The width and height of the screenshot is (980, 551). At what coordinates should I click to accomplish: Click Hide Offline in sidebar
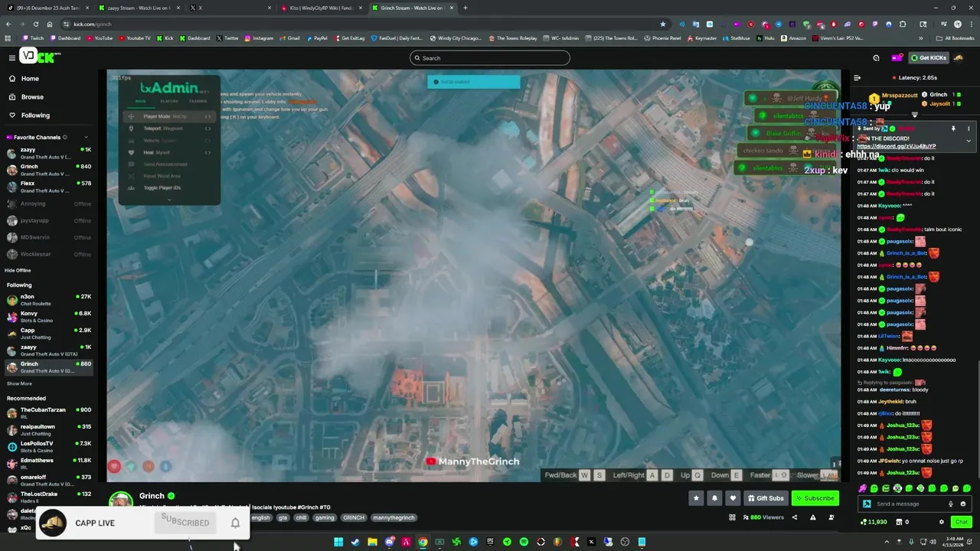pos(18,270)
